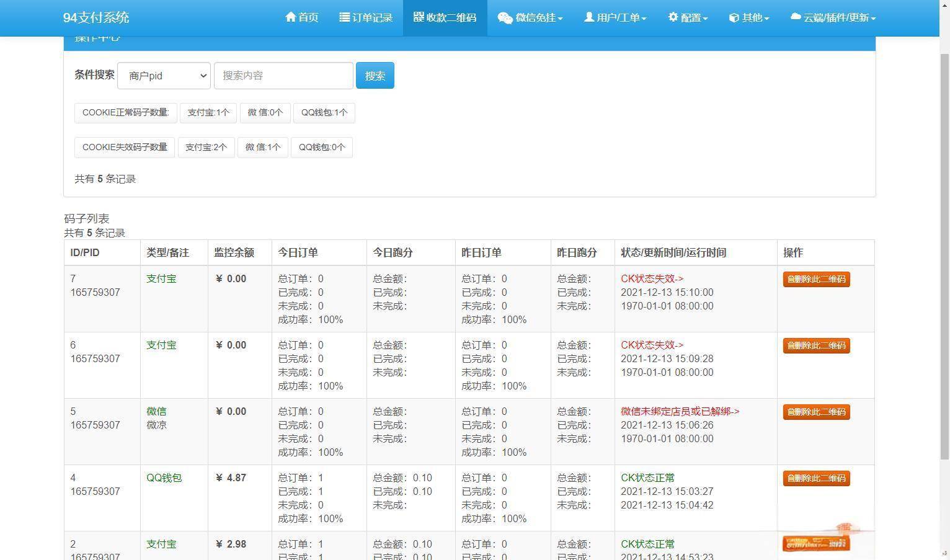Expand the 用户/工单 menu
The width and height of the screenshot is (950, 560).
coord(615,18)
